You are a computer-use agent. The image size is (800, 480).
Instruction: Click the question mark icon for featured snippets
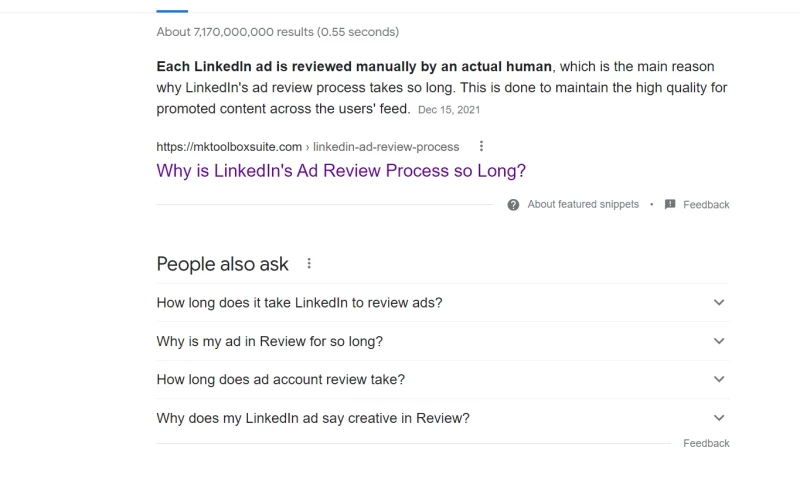[x=513, y=204]
